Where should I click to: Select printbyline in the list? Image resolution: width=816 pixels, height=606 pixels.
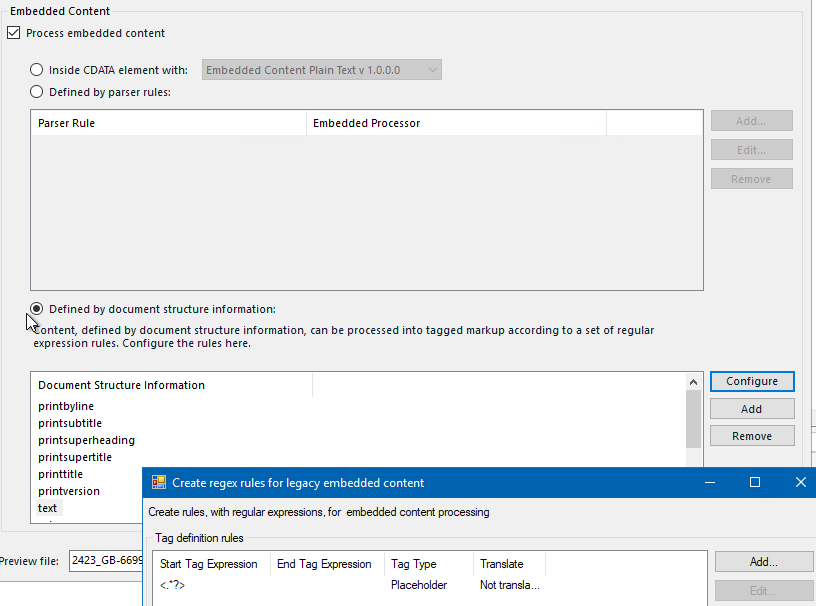coord(66,406)
